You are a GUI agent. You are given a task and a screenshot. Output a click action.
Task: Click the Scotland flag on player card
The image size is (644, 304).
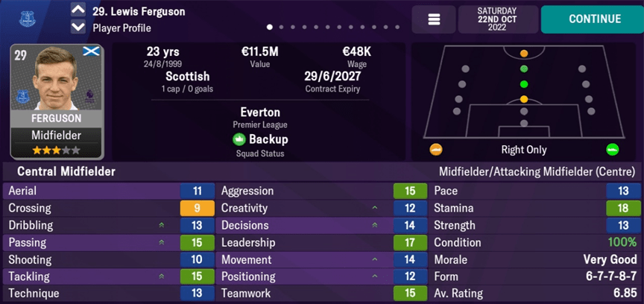(x=92, y=52)
